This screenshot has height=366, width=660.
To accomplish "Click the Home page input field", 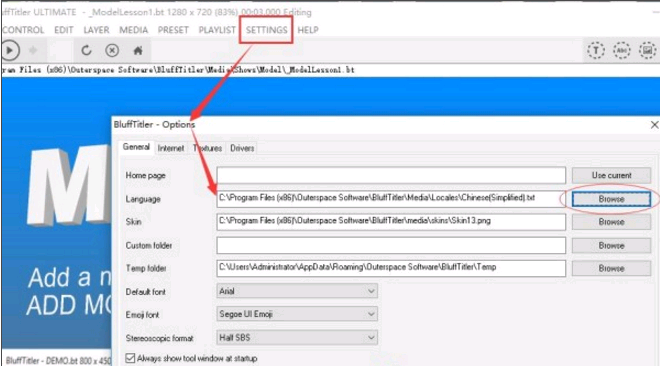I will (391, 175).
